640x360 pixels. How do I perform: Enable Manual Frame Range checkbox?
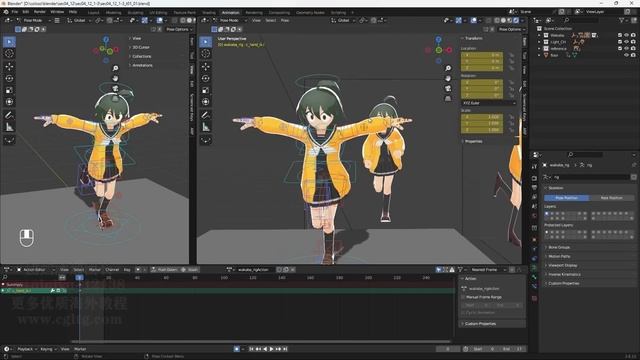463,297
